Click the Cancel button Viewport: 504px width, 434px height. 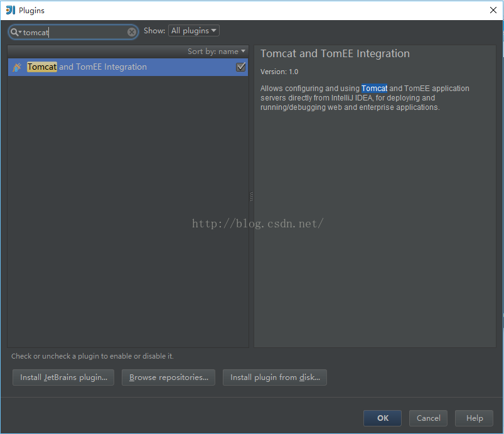point(428,418)
